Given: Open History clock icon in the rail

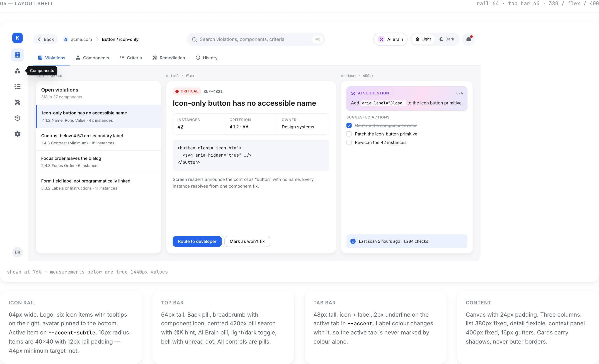Looking at the screenshot, I should pyautogui.click(x=17, y=118).
